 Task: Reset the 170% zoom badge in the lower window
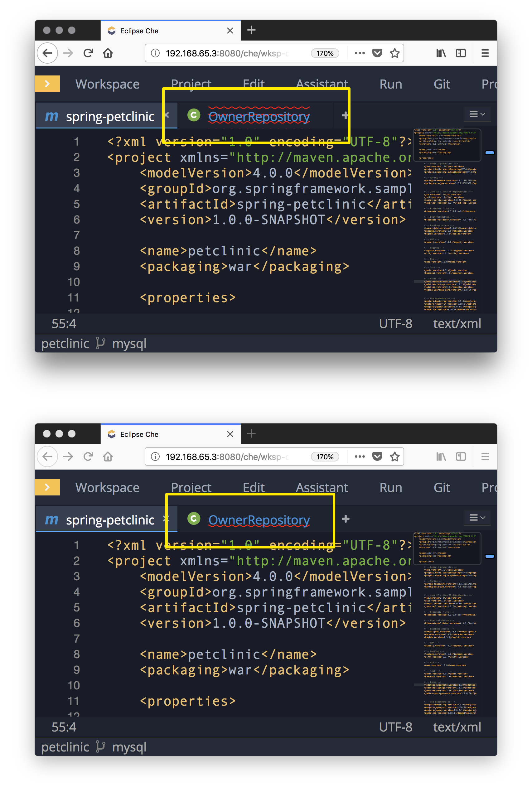325,456
